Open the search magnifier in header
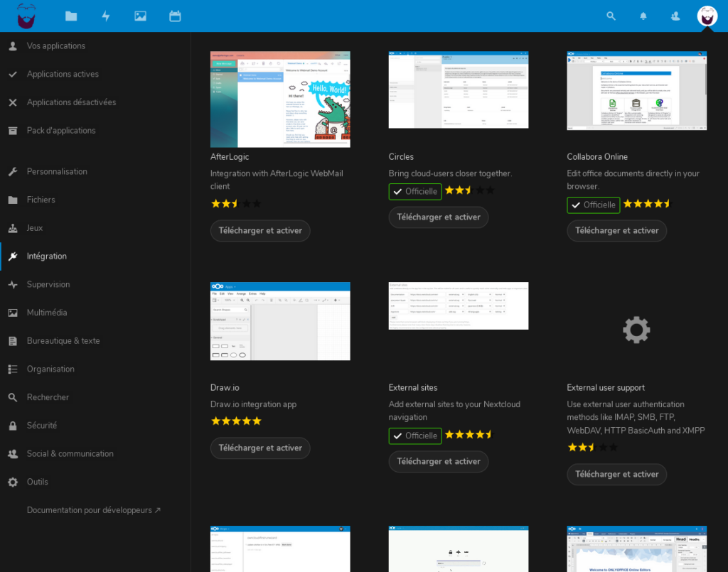This screenshot has height=572, width=728. tap(611, 16)
